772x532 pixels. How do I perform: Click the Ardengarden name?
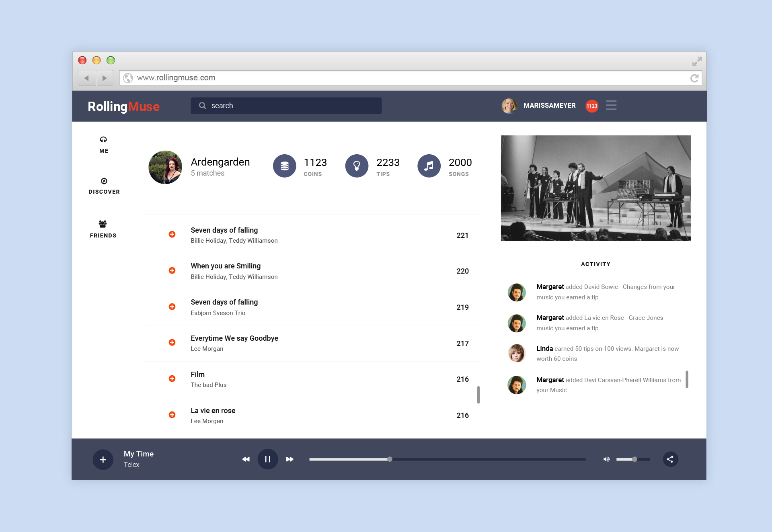(x=220, y=162)
